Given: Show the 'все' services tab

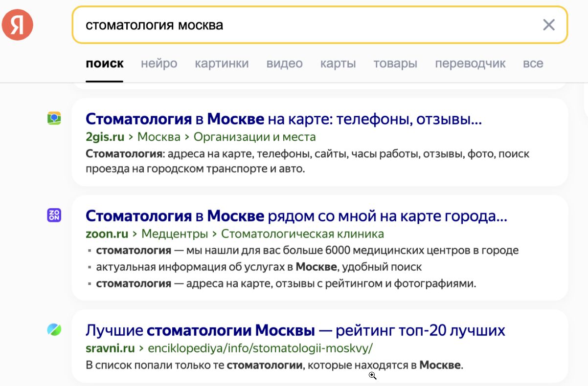Looking at the screenshot, I should (x=533, y=64).
